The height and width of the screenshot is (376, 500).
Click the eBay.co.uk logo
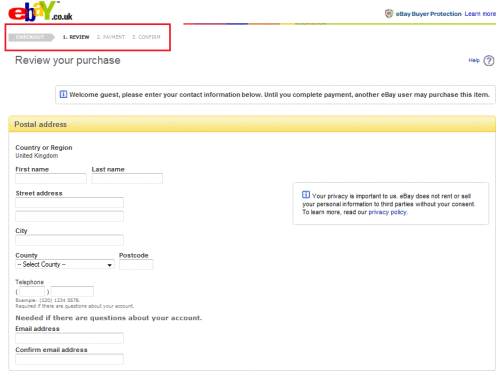point(40,12)
